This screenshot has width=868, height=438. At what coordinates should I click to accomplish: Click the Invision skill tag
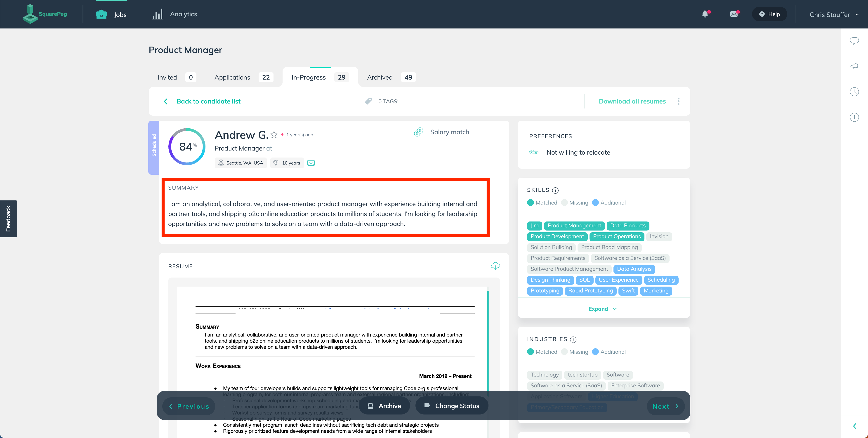(659, 237)
